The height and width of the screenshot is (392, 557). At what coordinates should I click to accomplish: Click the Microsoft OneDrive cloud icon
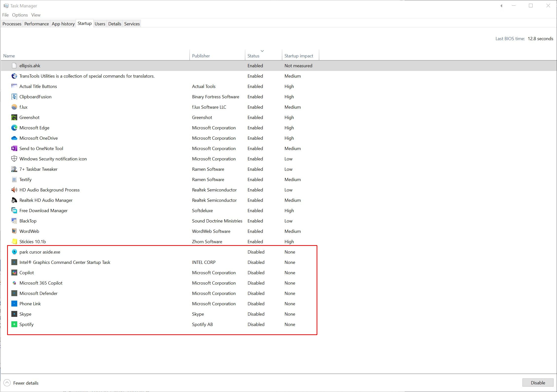pyautogui.click(x=14, y=138)
